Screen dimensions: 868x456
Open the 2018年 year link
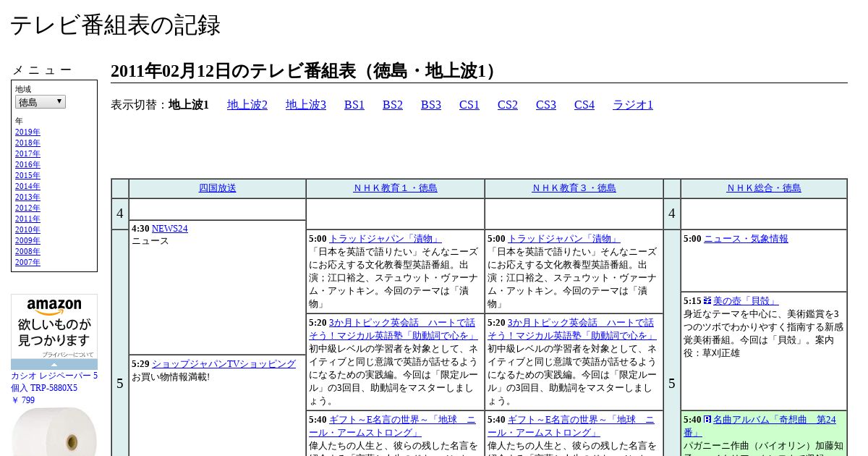27,143
